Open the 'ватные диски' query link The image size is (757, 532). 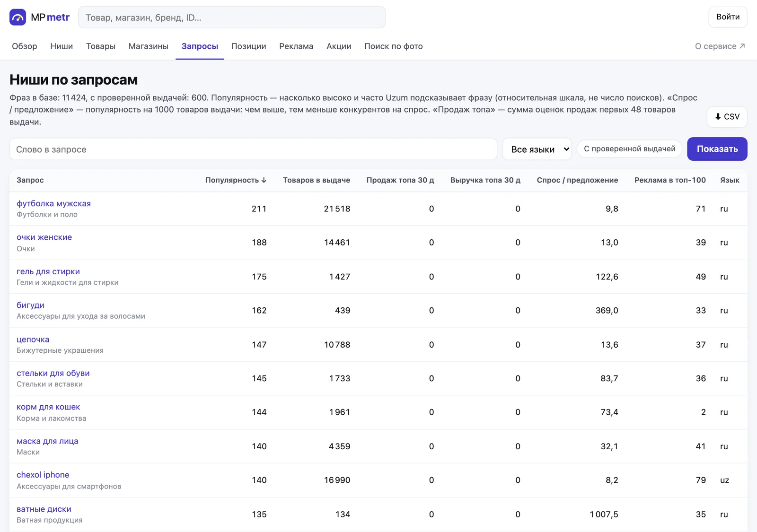tap(44, 509)
